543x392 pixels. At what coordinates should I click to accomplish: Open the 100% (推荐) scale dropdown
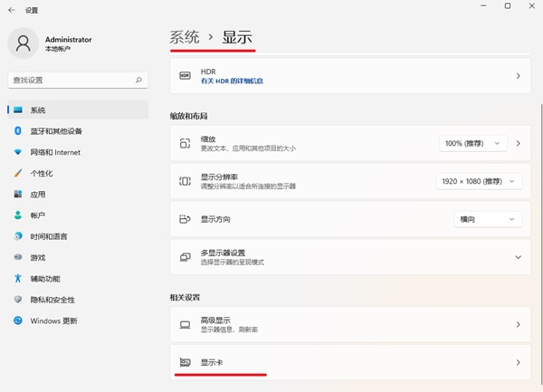point(473,143)
